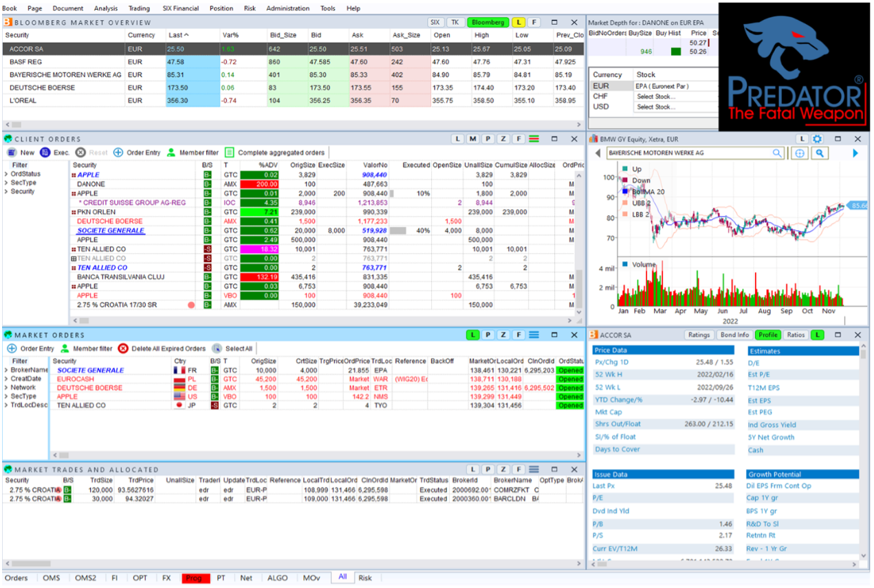Switch to the red Prog tab
The width and height of the screenshot is (874, 588).
(x=195, y=578)
